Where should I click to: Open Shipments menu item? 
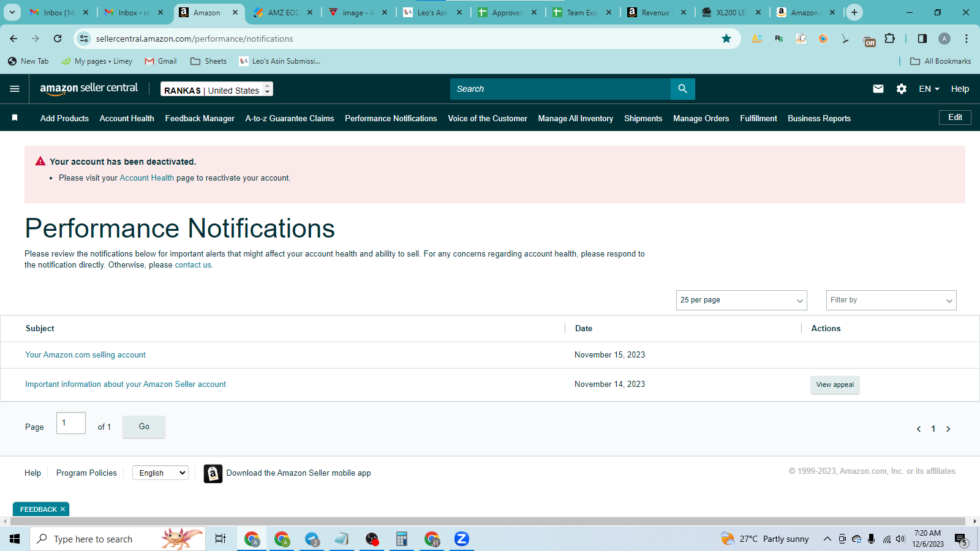[x=643, y=118]
